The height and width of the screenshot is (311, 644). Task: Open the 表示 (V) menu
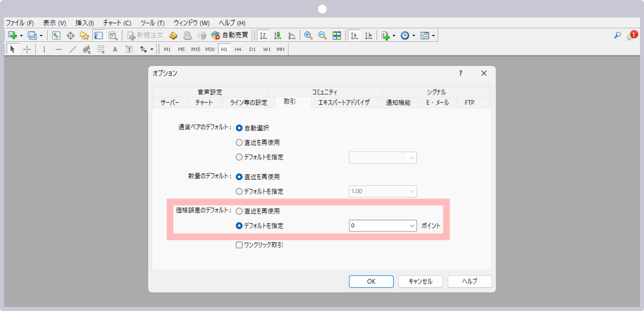(54, 23)
